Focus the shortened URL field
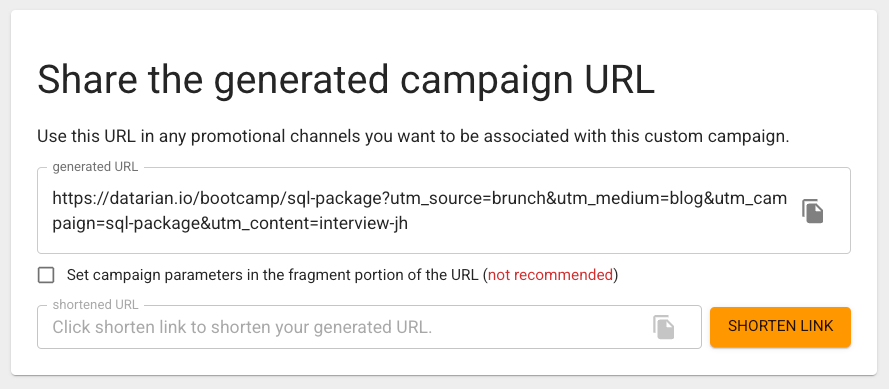The image size is (889, 389). [x=346, y=327]
